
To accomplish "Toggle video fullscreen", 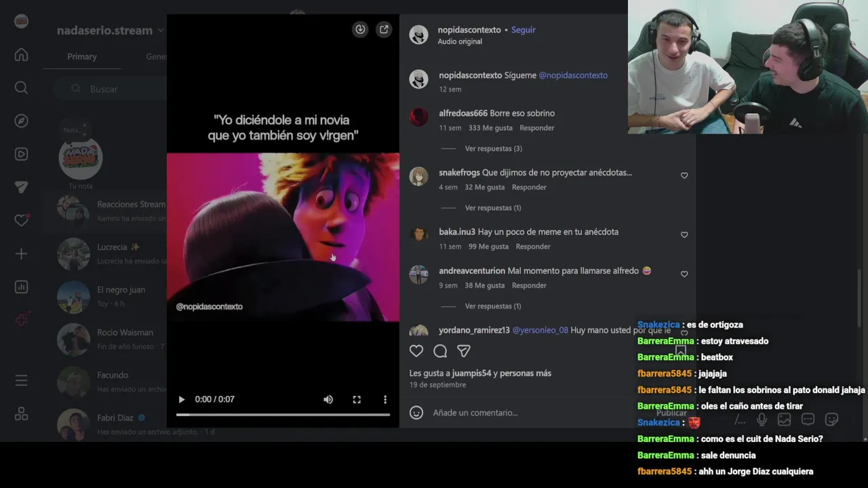I will point(357,399).
